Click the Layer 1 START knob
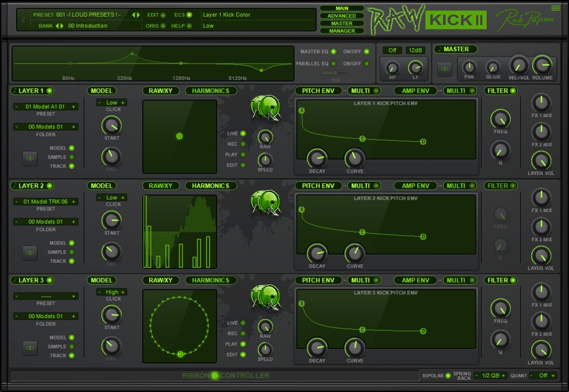The height and width of the screenshot is (392, 569). point(111,126)
